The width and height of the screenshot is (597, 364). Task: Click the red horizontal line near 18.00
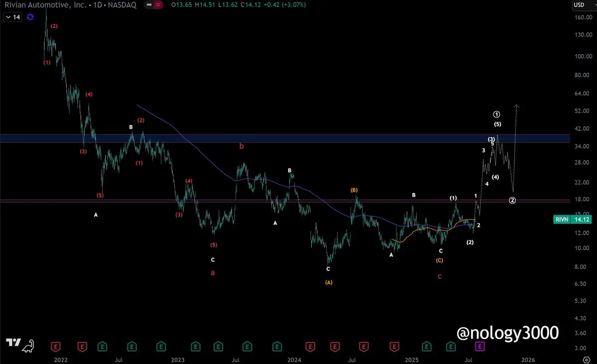coord(285,201)
